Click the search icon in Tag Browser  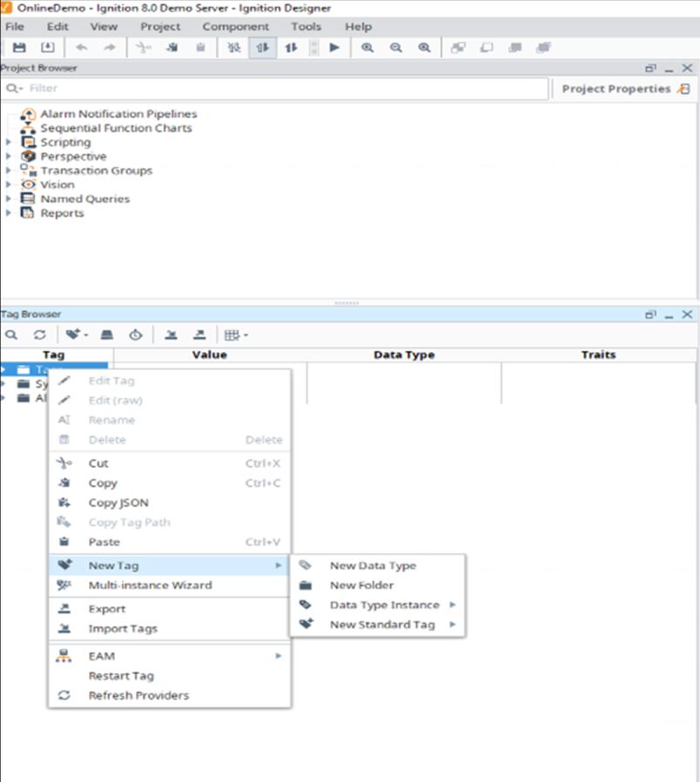[11, 334]
